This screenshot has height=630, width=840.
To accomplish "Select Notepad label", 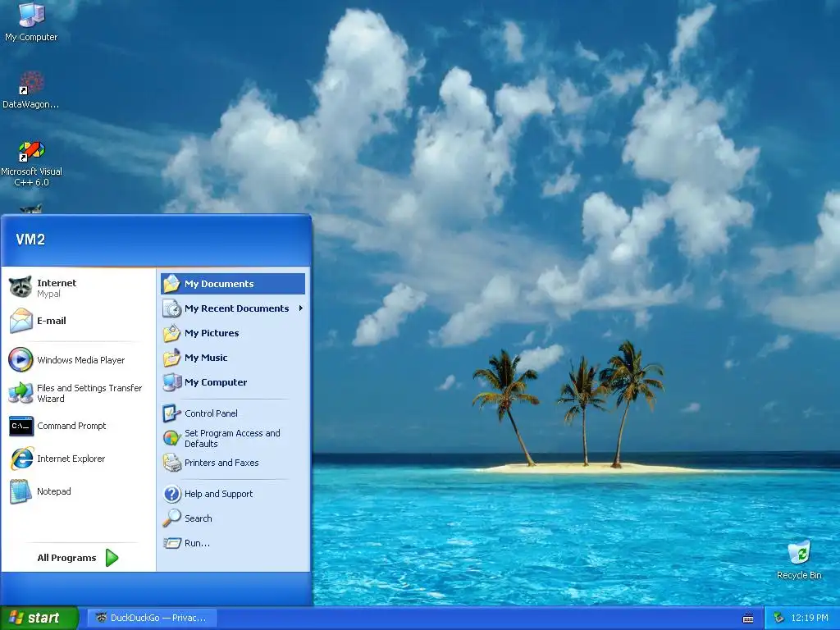I will pyautogui.click(x=53, y=491).
